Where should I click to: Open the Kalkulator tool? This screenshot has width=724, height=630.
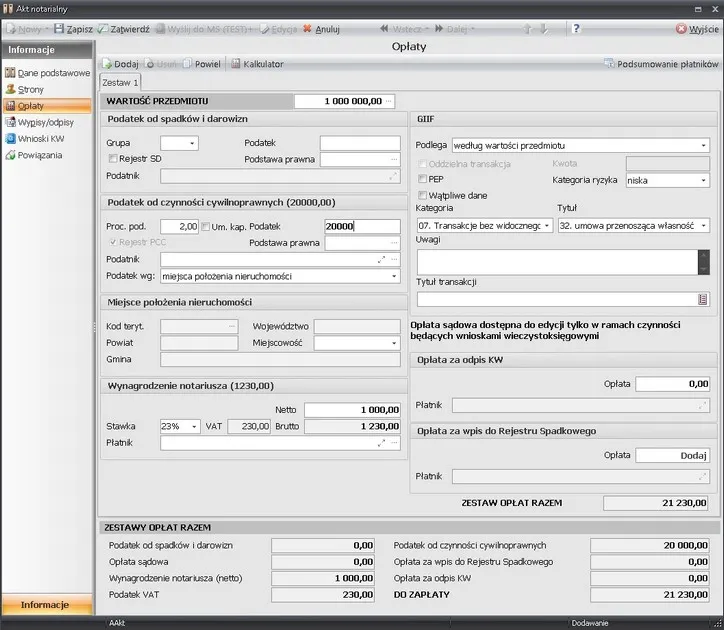tap(259, 64)
